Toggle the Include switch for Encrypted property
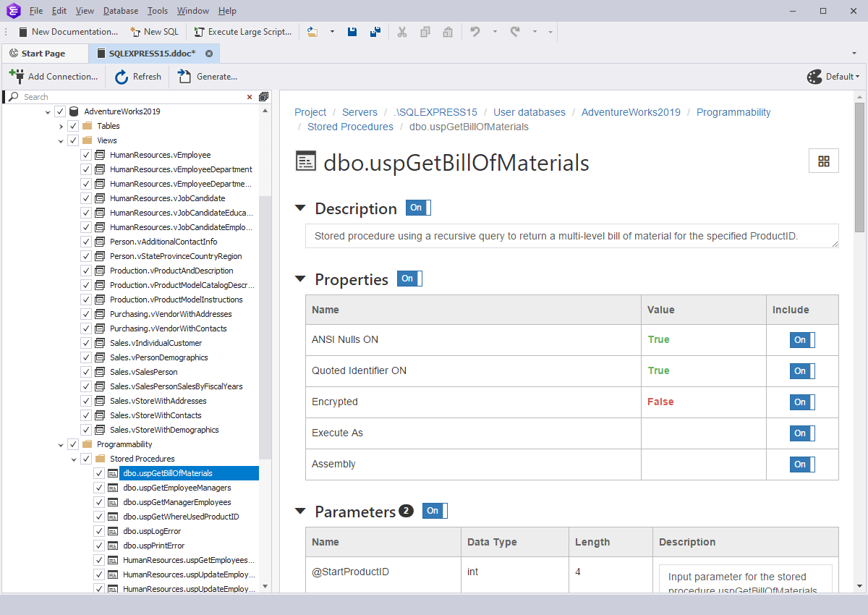This screenshot has height=615, width=868. [x=801, y=402]
